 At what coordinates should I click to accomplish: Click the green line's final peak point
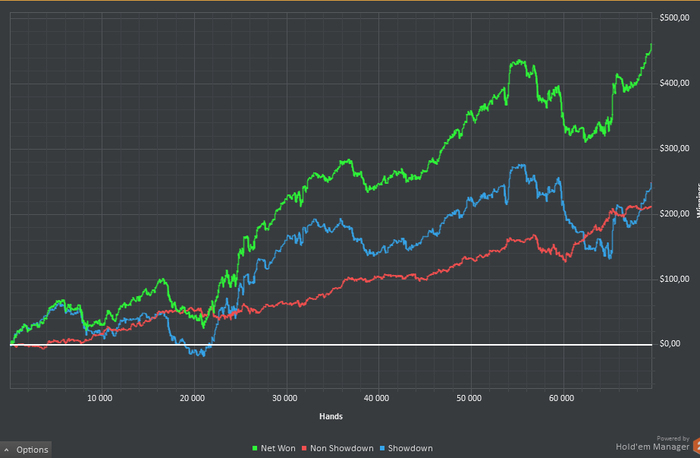coord(651,45)
